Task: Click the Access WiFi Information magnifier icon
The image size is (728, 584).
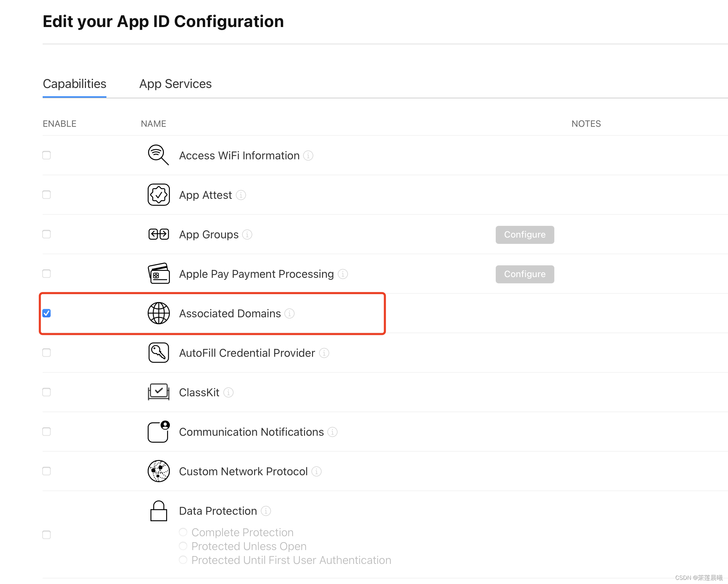Action: 158,155
